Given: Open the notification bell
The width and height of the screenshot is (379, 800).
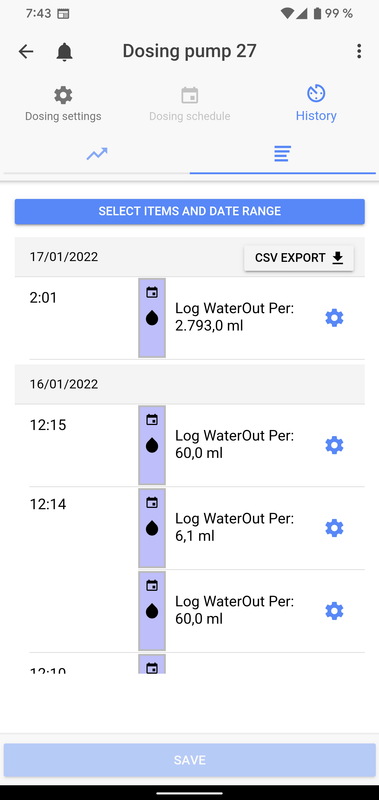Looking at the screenshot, I should [64, 52].
